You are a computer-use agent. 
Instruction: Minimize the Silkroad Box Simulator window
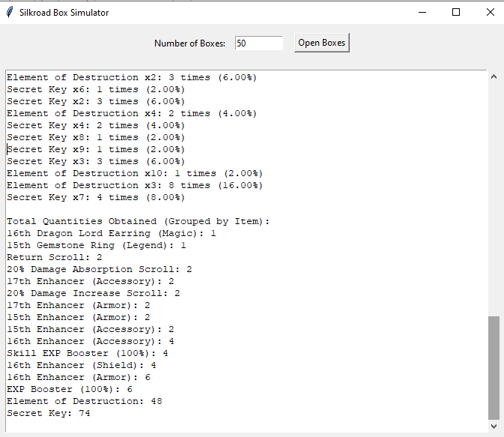coord(422,12)
